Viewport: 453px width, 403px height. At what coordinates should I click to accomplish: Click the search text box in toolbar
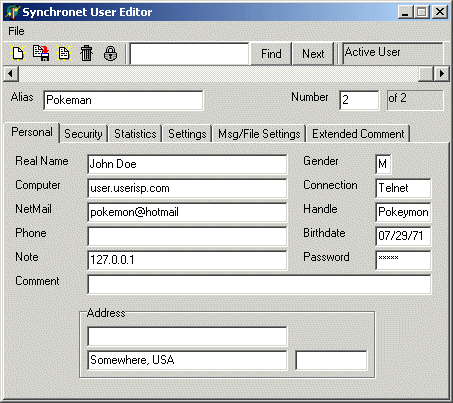[x=189, y=54]
